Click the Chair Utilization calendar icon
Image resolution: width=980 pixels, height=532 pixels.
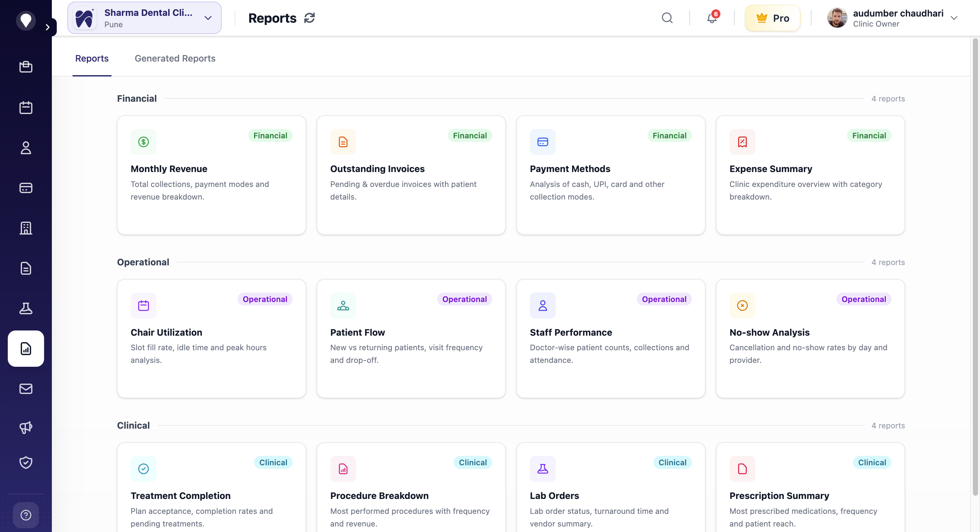coord(144,305)
